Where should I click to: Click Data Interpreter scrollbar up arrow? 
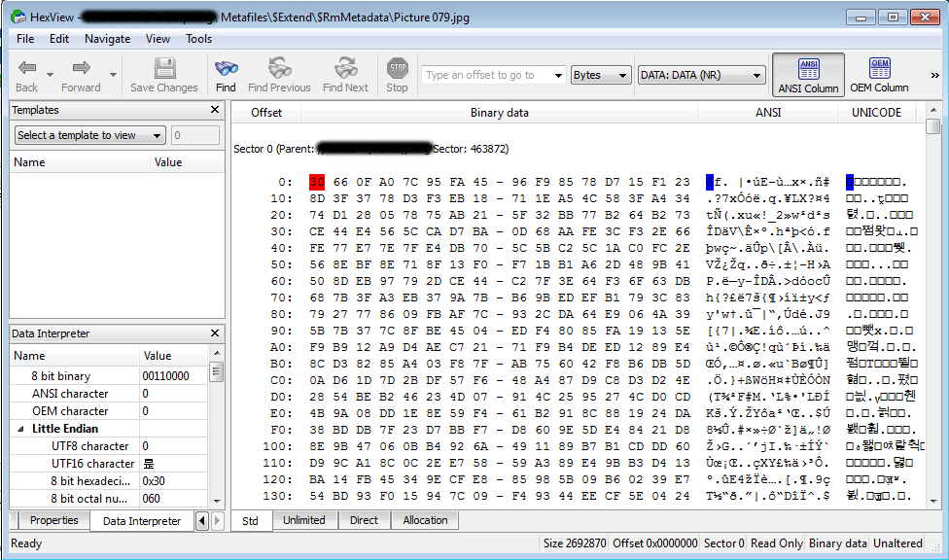point(217,353)
